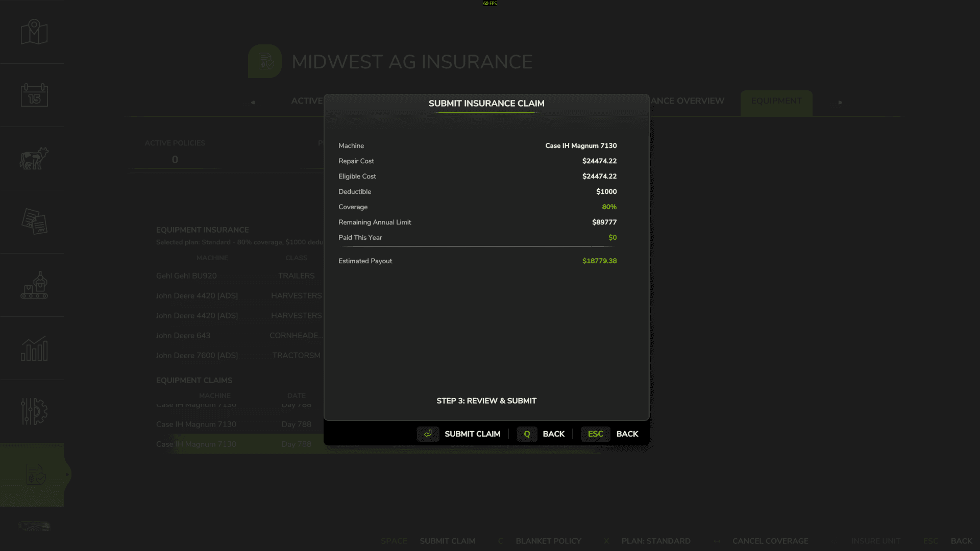This screenshot has width=980, height=551.
Task: Open the animals cow icon
Action: [x=34, y=158]
